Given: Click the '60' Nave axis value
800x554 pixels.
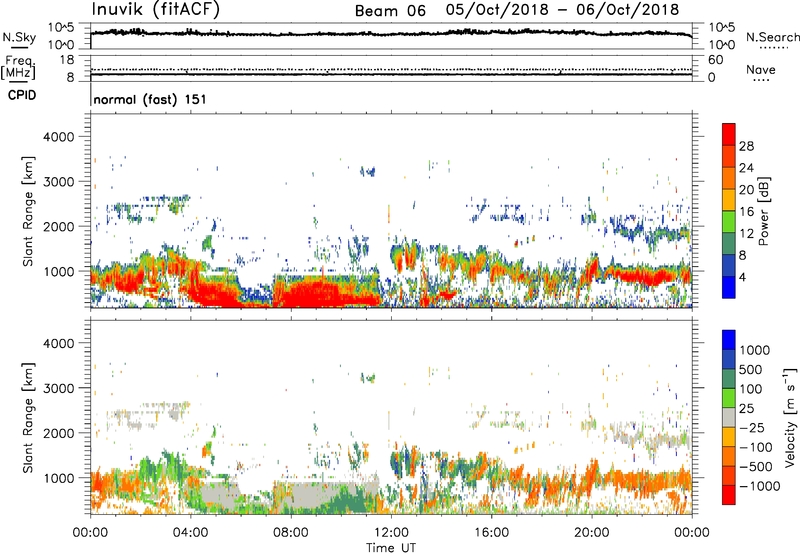Looking at the screenshot, I should click(715, 60).
